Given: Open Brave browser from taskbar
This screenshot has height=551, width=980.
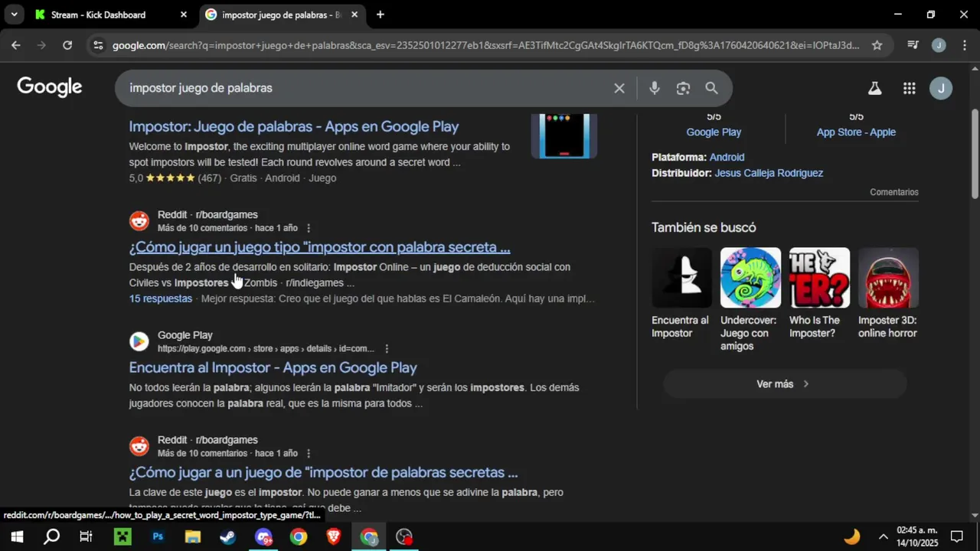Looking at the screenshot, I should pyautogui.click(x=334, y=536).
